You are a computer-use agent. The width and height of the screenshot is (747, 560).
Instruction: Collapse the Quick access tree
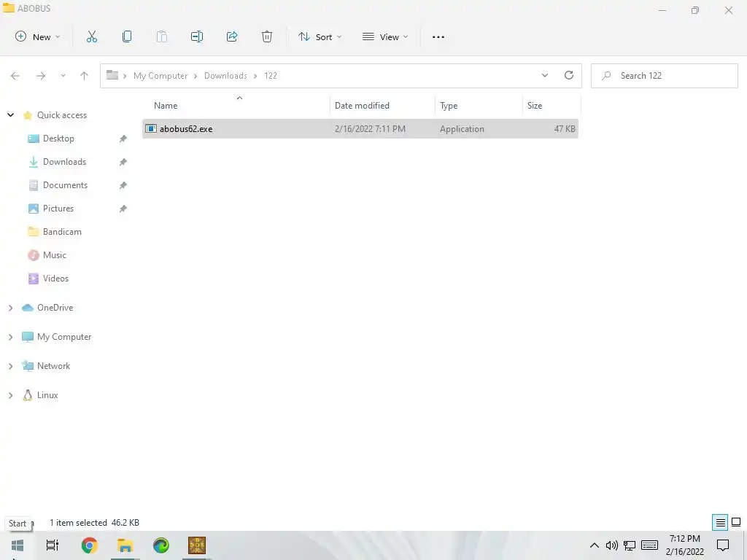coord(10,115)
